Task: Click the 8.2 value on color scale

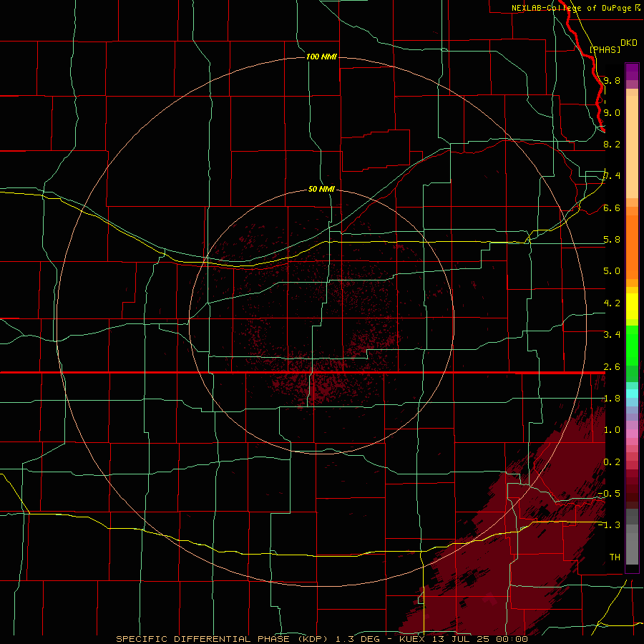Action: tap(612, 144)
